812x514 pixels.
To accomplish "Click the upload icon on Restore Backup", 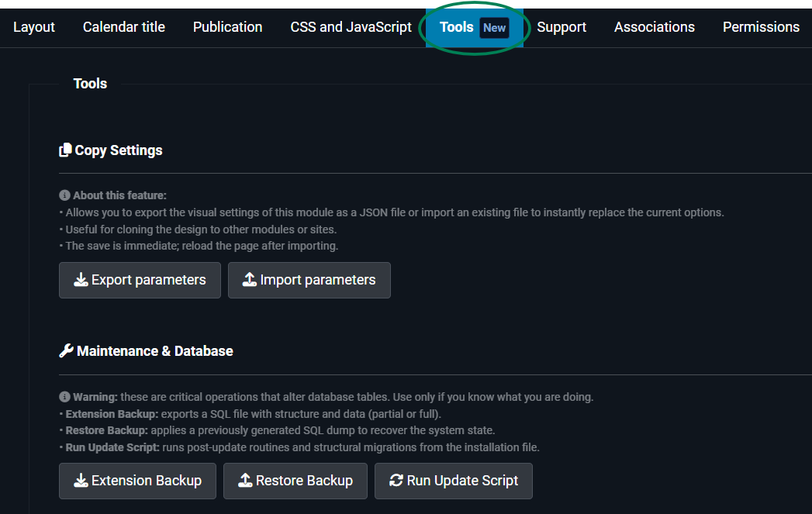I will (245, 481).
